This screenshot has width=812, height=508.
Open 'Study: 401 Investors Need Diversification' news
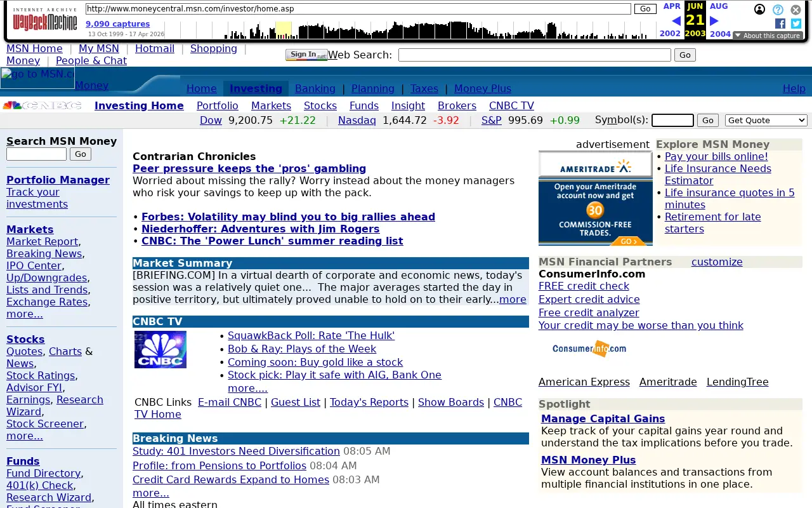[236, 451]
